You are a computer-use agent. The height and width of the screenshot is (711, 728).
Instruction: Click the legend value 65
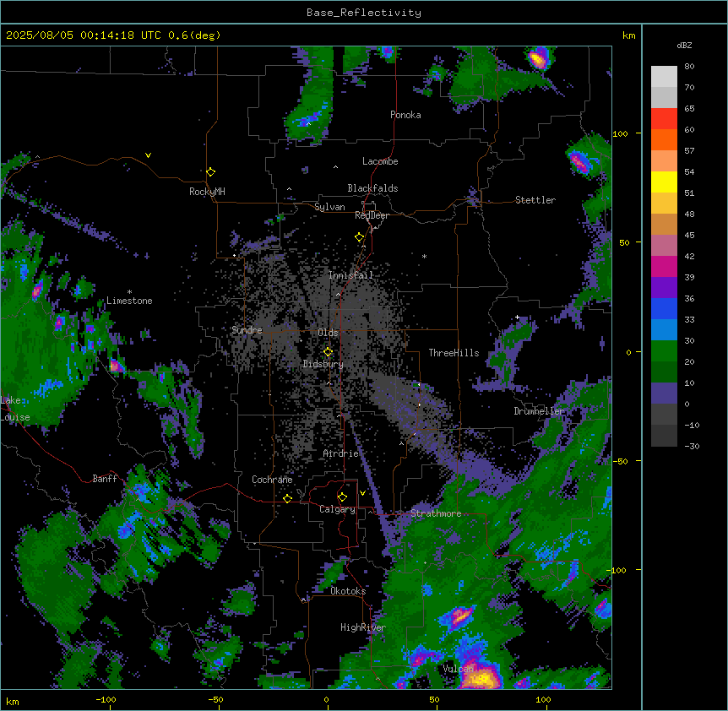(689, 109)
